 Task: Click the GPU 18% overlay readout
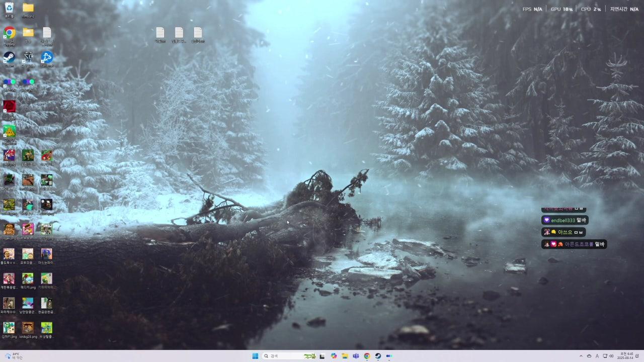(x=561, y=9)
